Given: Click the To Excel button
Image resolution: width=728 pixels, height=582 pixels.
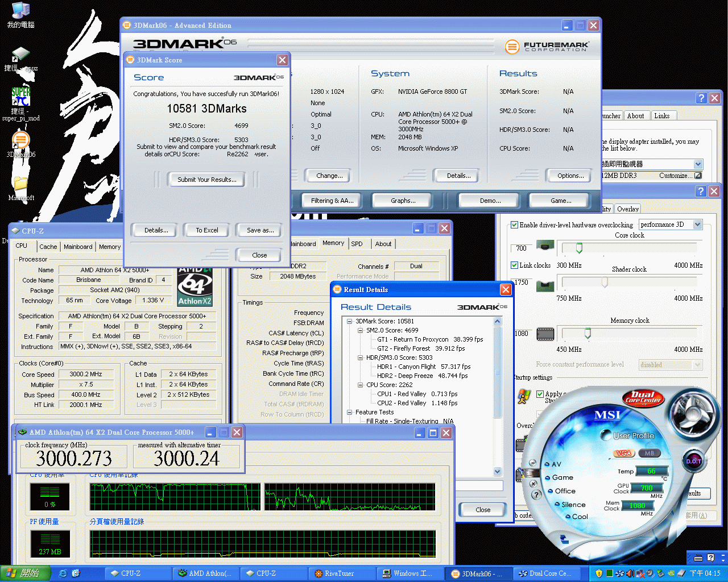Looking at the screenshot, I should [x=206, y=230].
